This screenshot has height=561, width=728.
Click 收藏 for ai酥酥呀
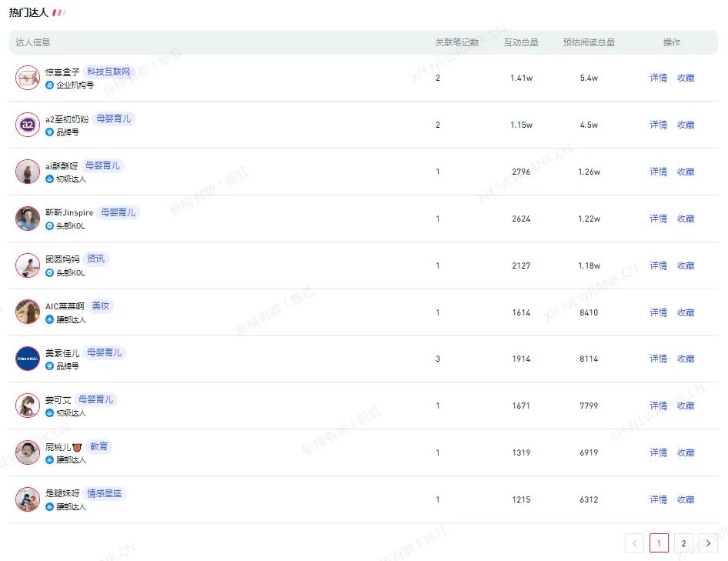tap(686, 172)
